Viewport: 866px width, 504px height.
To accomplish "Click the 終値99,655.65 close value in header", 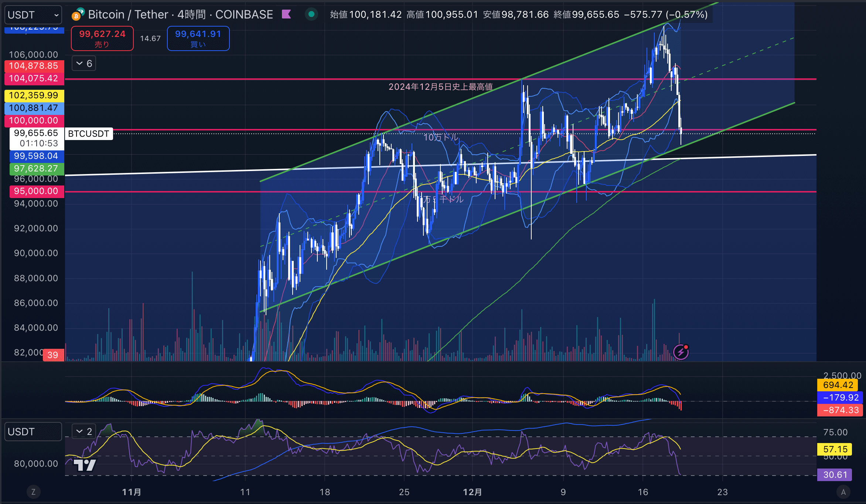I will [x=586, y=14].
